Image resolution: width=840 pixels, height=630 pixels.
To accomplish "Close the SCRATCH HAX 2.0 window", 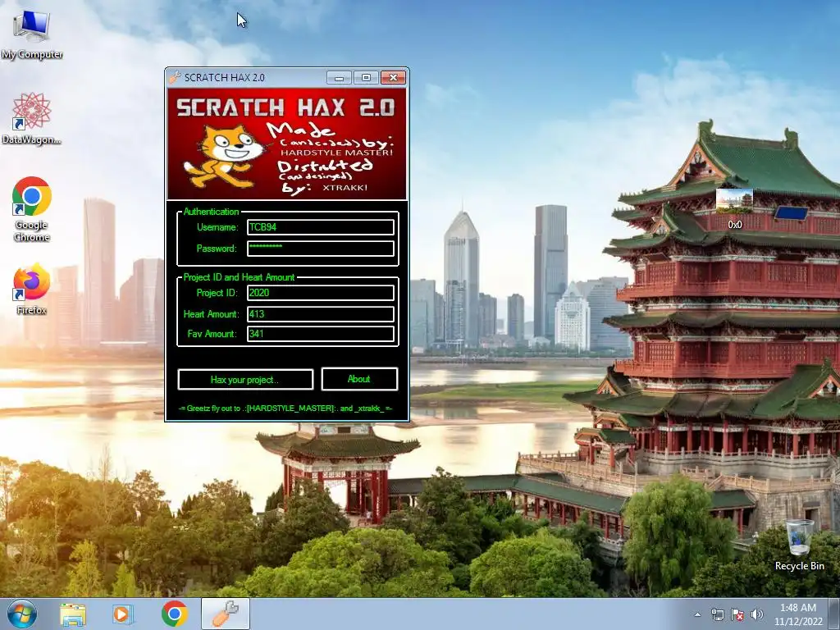I will click(393, 78).
